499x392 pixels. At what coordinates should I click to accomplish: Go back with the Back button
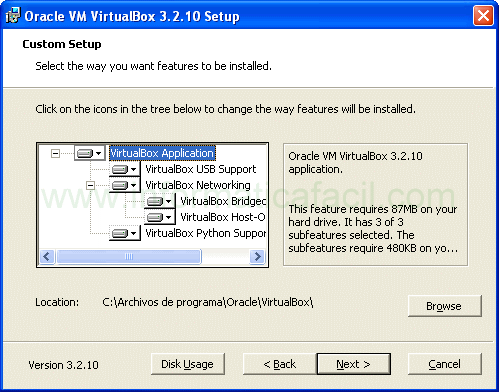pos(280,364)
